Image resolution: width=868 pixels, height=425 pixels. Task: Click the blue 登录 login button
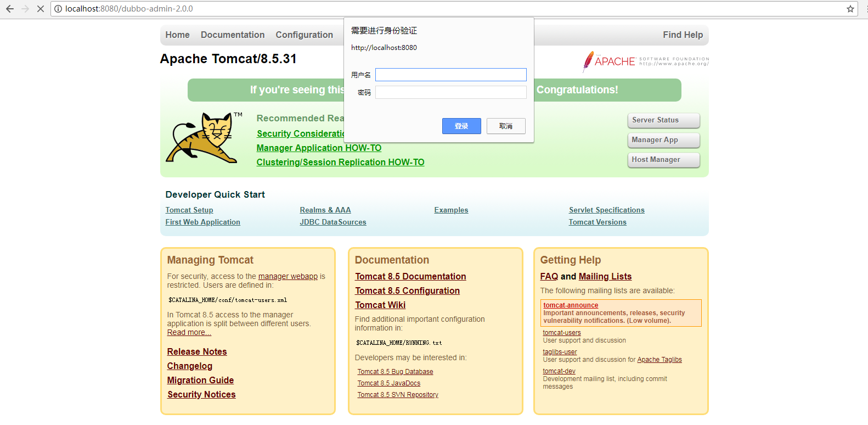pos(461,126)
